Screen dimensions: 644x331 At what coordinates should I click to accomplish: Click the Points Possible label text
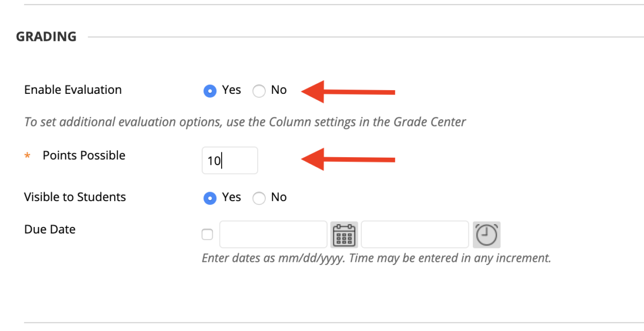pyautogui.click(x=84, y=156)
